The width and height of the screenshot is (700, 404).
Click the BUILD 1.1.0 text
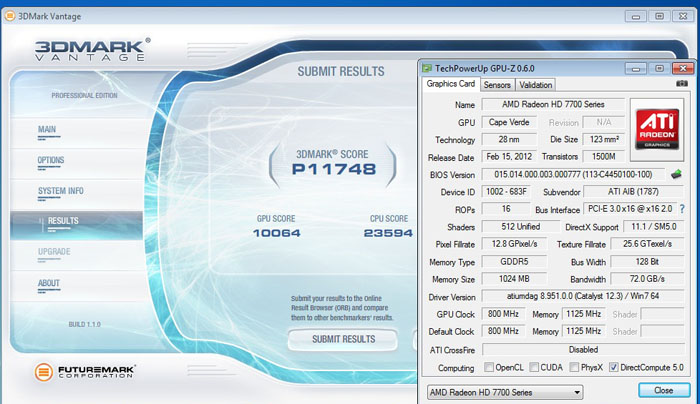click(84, 324)
